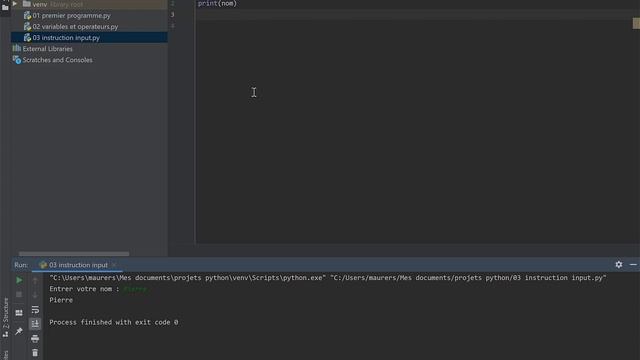Select Scratches and Consoles node

[x=57, y=60]
